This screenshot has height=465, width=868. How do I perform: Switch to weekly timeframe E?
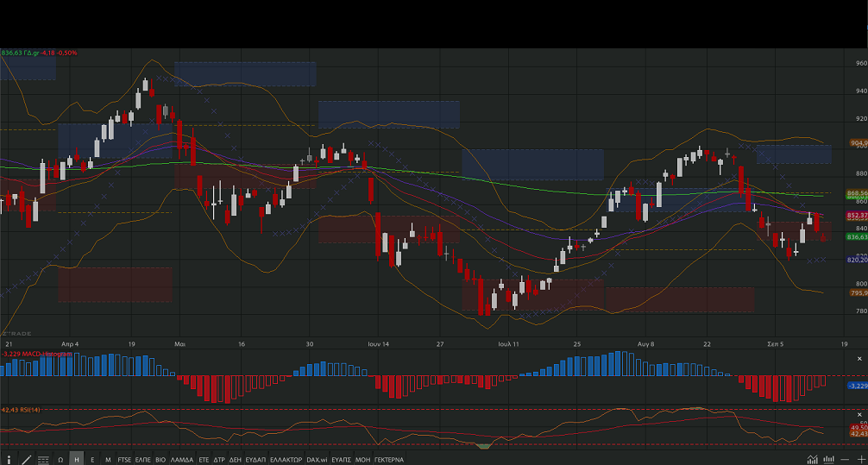[x=92, y=460]
